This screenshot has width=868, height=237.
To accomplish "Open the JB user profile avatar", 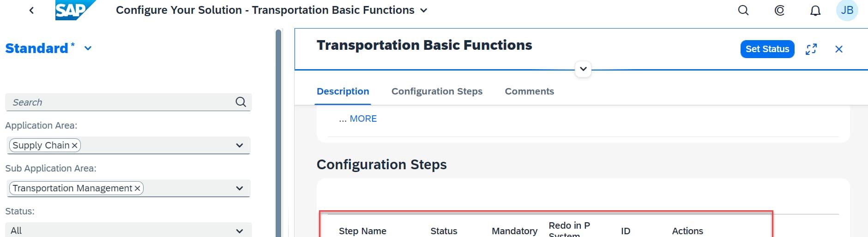I will (x=847, y=10).
